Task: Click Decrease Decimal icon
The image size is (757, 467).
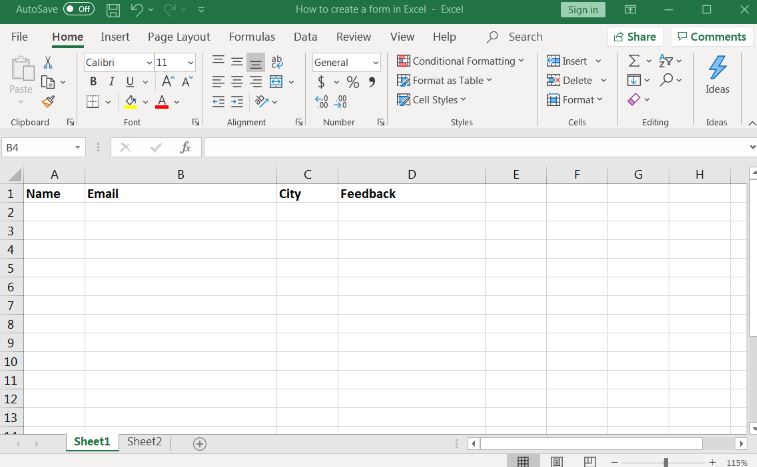Action: [x=340, y=101]
